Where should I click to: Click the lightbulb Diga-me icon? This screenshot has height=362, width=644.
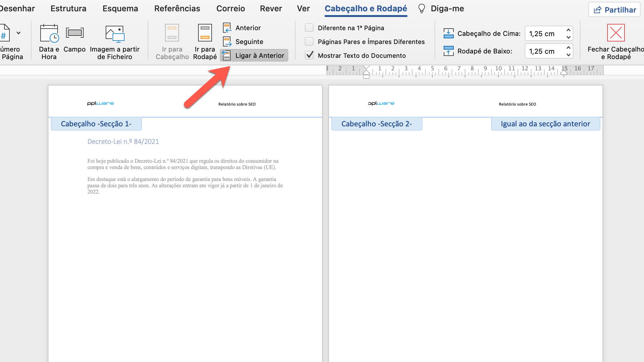click(421, 8)
